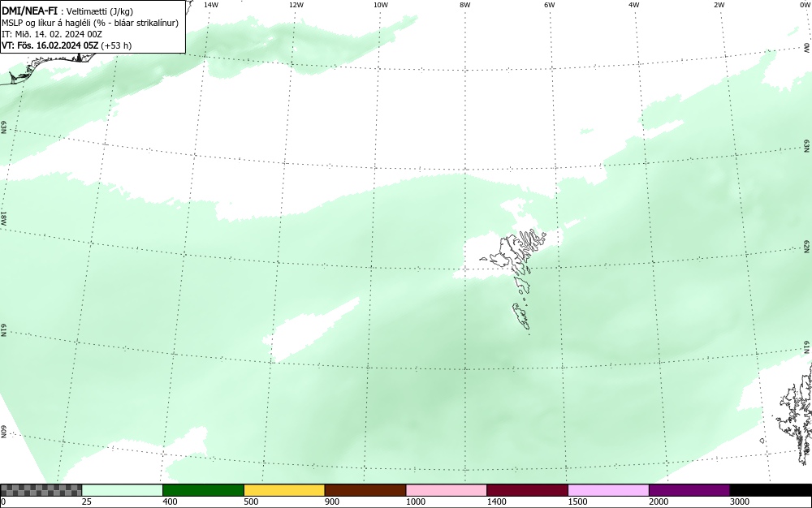This screenshot has width=812, height=508.
Task: Click the legend value 25
Action: pos(87,502)
